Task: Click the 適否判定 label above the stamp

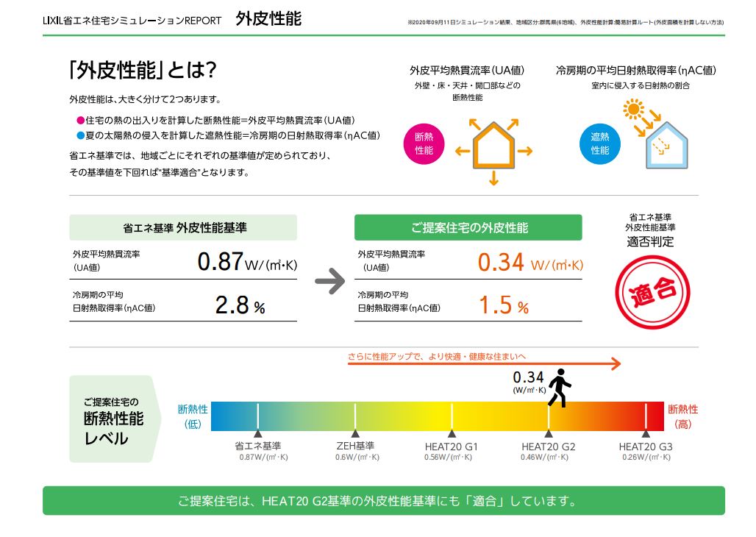Action: click(x=650, y=241)
